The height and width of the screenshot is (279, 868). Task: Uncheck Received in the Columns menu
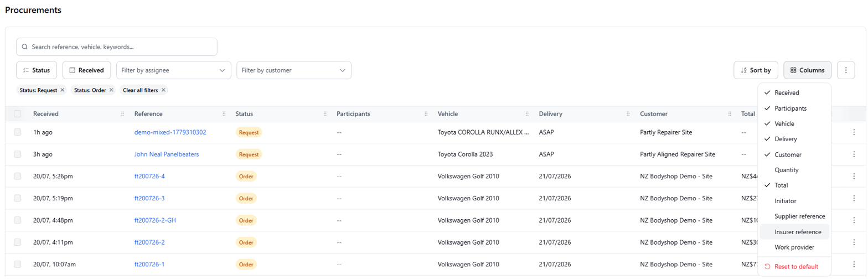(x=794, y=93)
